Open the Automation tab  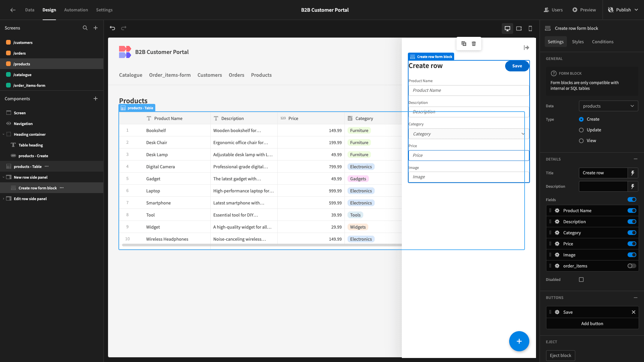tap(76, 10)
